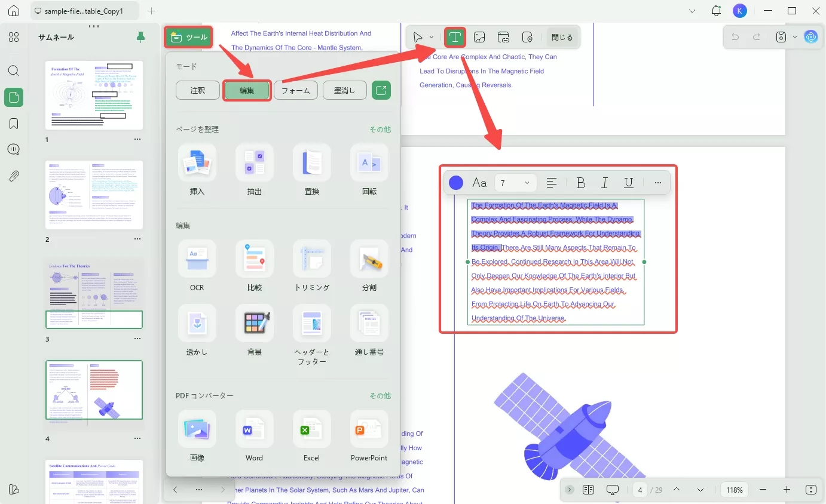Click その他 link next to ページを整理
The width and height of the screenshot is (826, 504).
[380, 129]
